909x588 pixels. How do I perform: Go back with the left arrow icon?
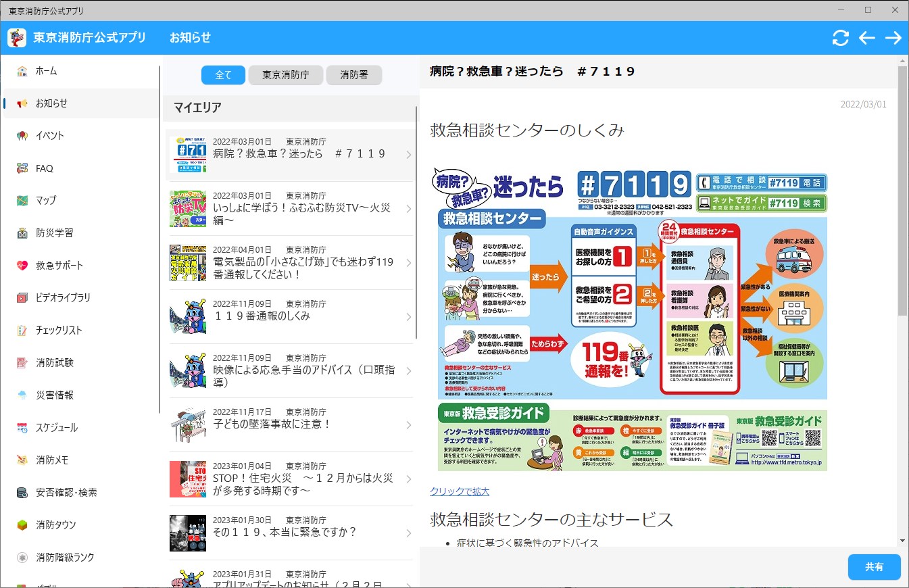pyautogui.click(x=866, y=38)
